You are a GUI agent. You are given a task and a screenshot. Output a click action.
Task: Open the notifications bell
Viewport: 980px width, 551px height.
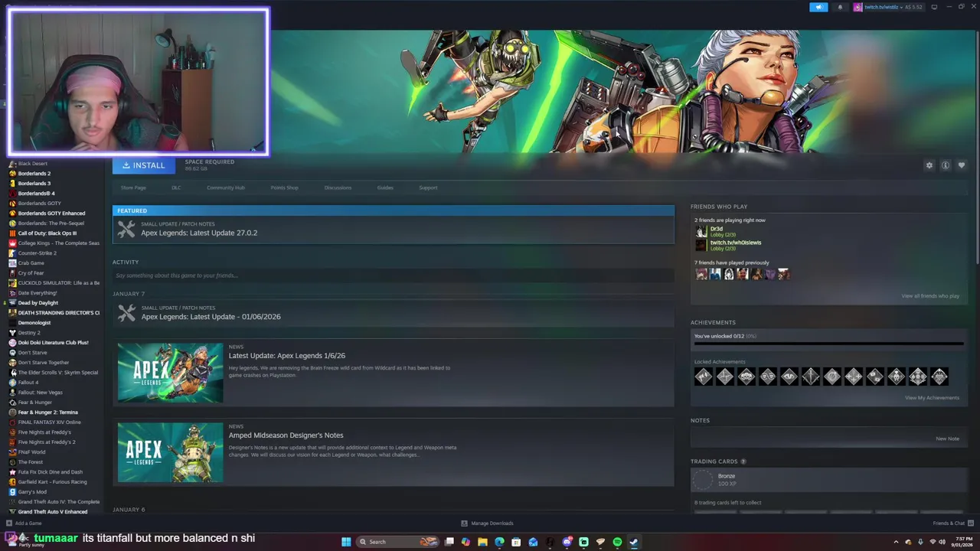[x=840, y=7]
